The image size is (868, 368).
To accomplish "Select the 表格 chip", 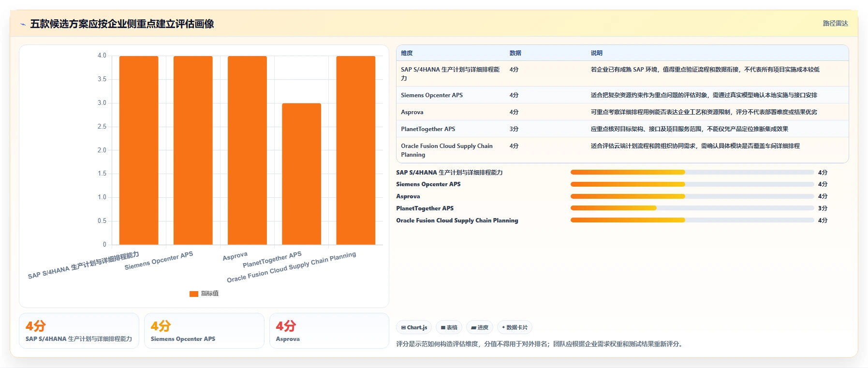I will [x=449, y=327].
